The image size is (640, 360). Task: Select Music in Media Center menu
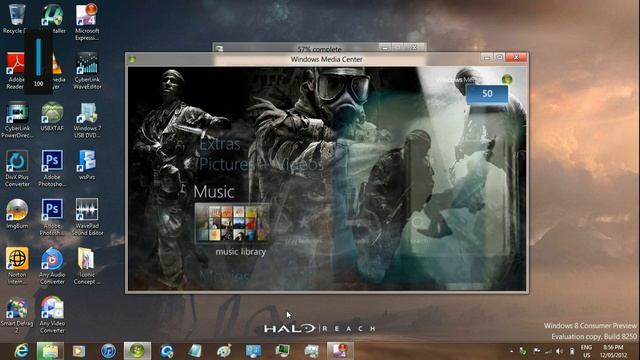tap(214, 191)
